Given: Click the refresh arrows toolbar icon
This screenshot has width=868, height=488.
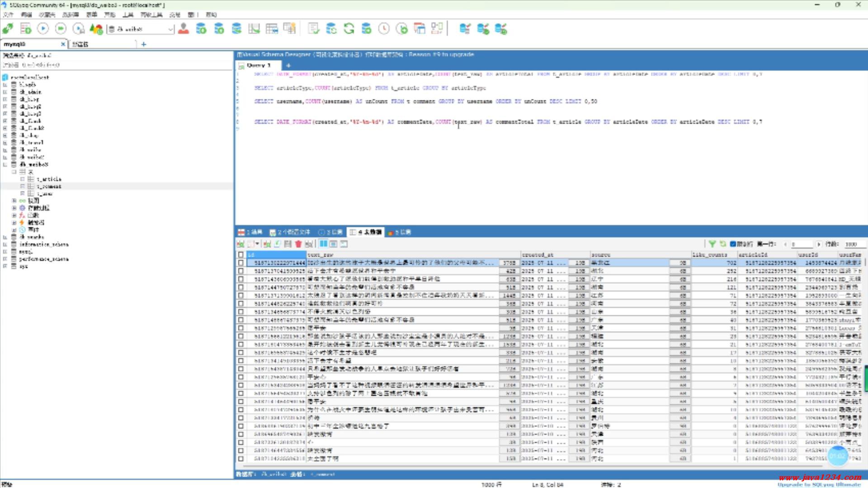Looking at the screenshot, I should coord(349,29).
